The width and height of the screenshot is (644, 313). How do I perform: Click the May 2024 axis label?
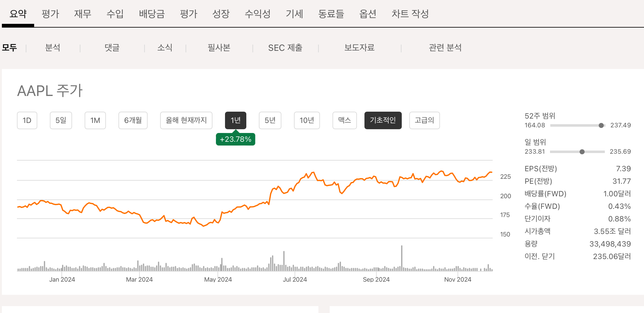[218, 279]
